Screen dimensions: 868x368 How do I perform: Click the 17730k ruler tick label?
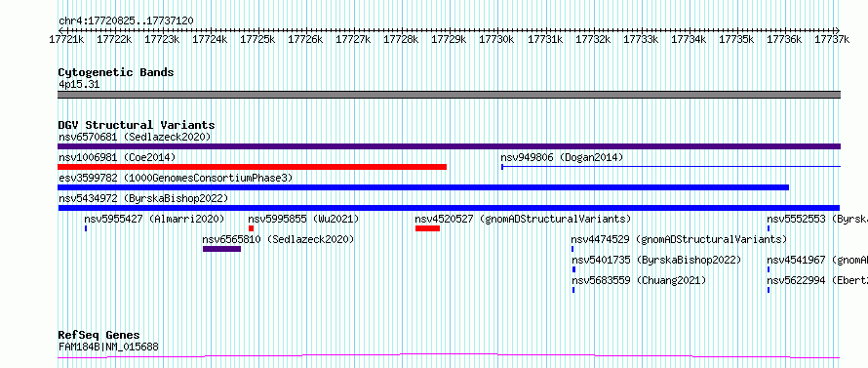coord(496,39)
